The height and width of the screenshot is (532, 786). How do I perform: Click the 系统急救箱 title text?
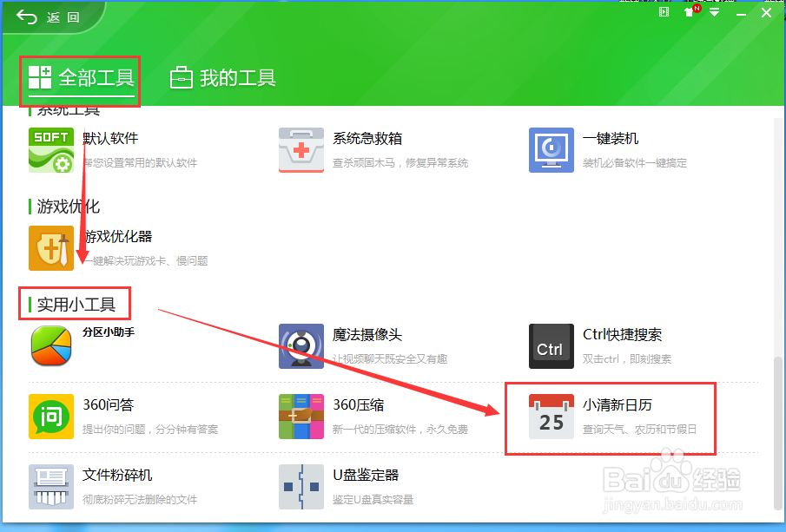(367, 138)
